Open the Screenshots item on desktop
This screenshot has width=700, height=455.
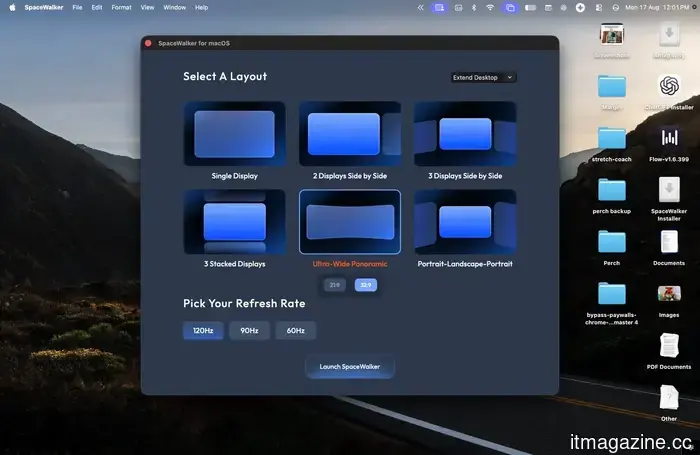tap(612, 40)
